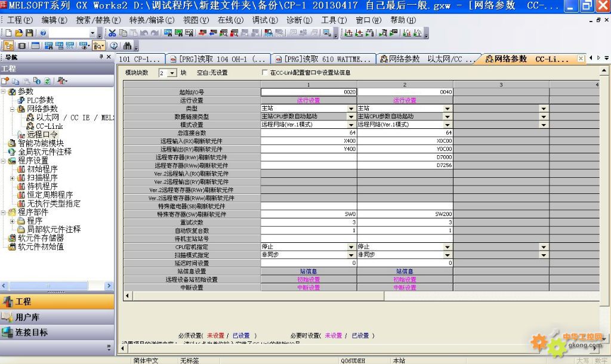Click first simulation icon in right toolbar group

coord(348,33)
